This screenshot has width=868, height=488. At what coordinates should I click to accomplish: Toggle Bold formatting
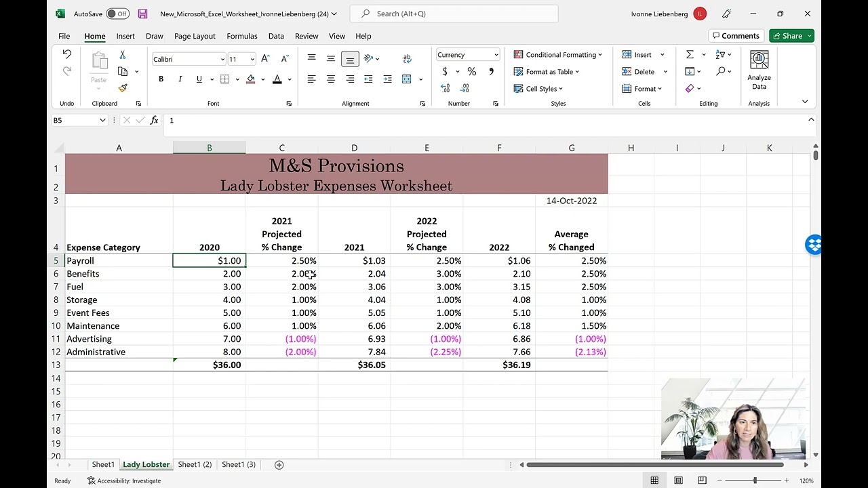(161, 79)
